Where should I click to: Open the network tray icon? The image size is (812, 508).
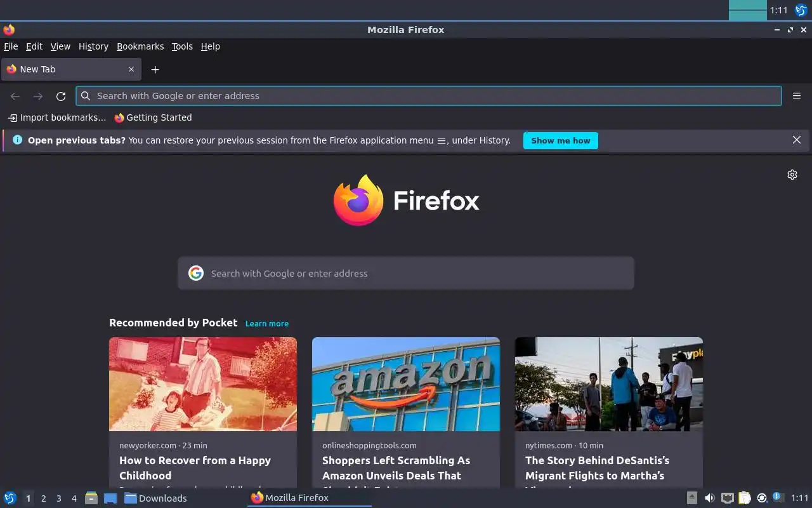pos(728,498)
